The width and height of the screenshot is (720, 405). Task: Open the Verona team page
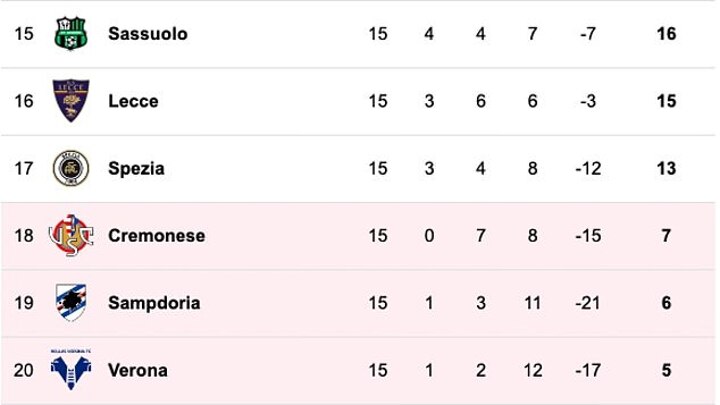pos(138,371)
